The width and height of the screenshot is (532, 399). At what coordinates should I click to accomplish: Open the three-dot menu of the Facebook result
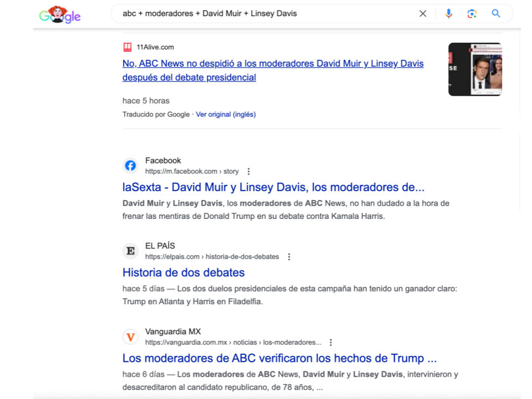click(x=249, y=171)
